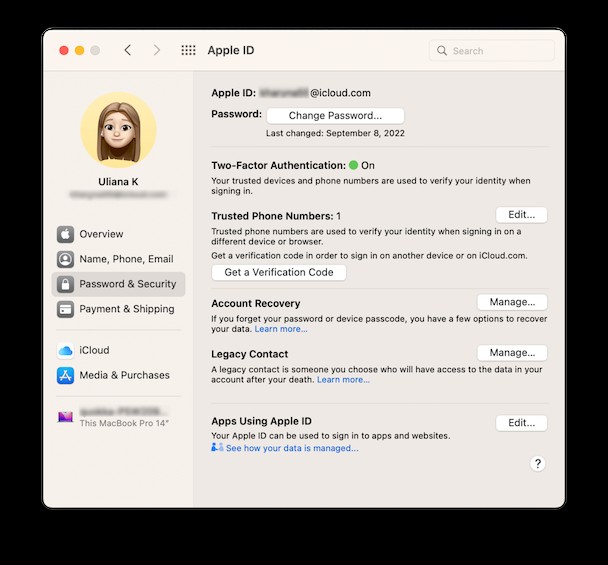
Task: Select This MacBook Pro 14" device
Action: click(x=118, y=417)
